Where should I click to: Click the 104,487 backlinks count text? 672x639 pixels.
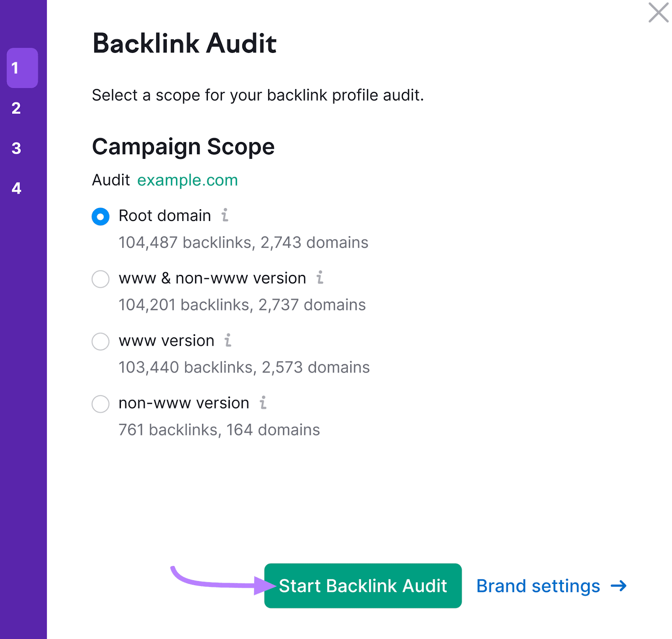[243, 242]
